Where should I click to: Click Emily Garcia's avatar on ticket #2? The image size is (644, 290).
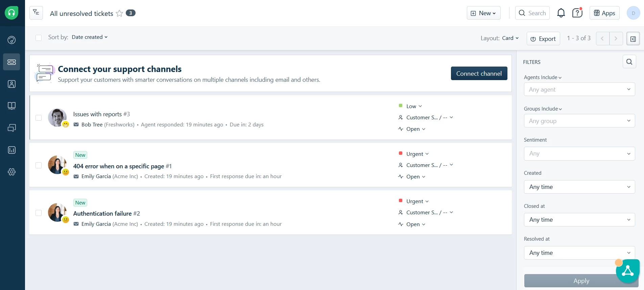[57, 212]
